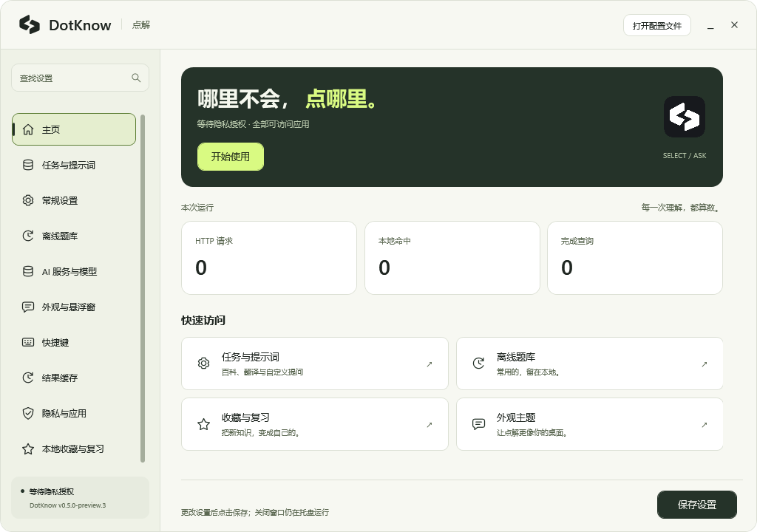757x532 pixels.
Task: Go to 常规设置 section
Action: tap(74, 200)
